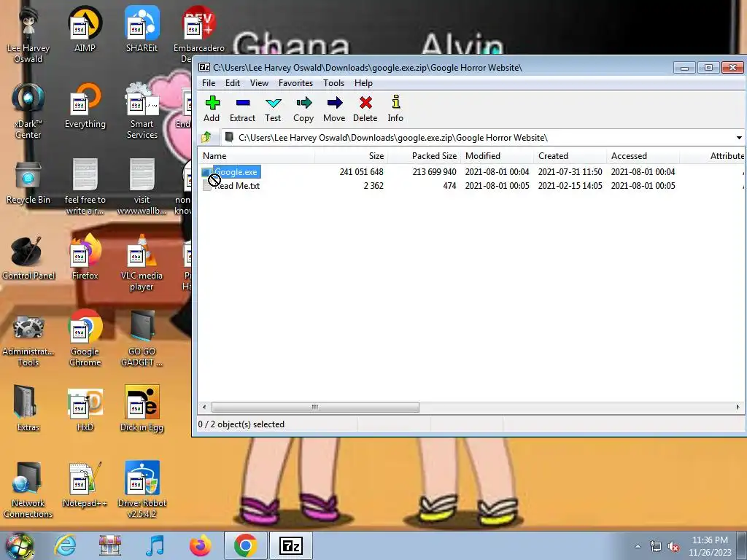Select the Control Panel desktop icon
Screen dimensions: 747x560
click(x=28, y=257)
